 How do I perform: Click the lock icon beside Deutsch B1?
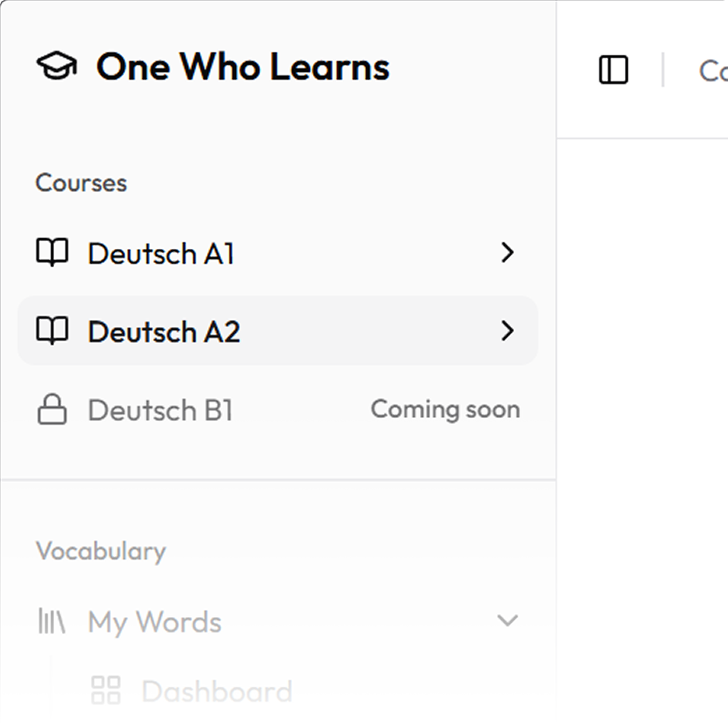(x=52, y=410)
